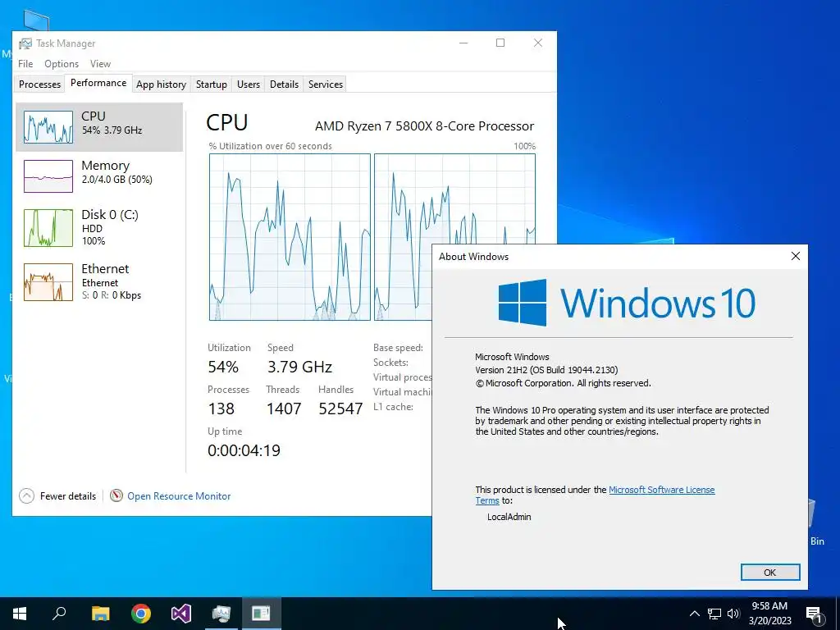840x630 pixels.
Task: Select the CPU usage graph thumbnail
Action: coord(48,127)
